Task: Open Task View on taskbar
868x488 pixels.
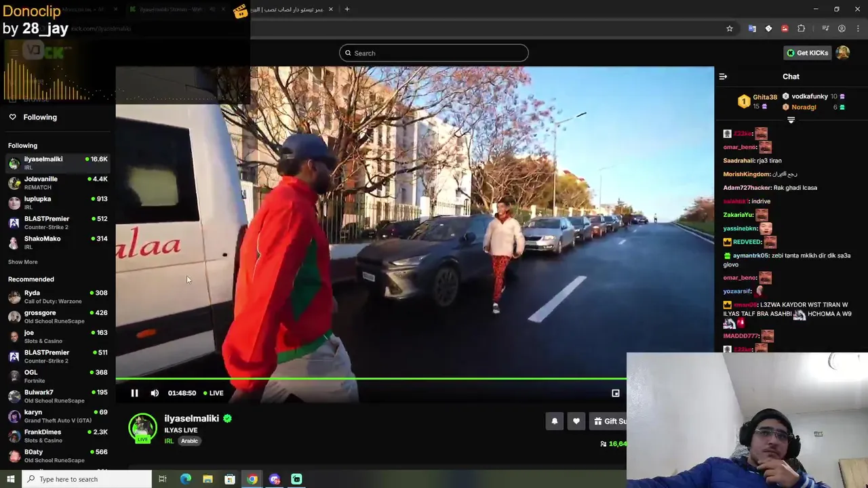Action: click(x=163, y=479)
